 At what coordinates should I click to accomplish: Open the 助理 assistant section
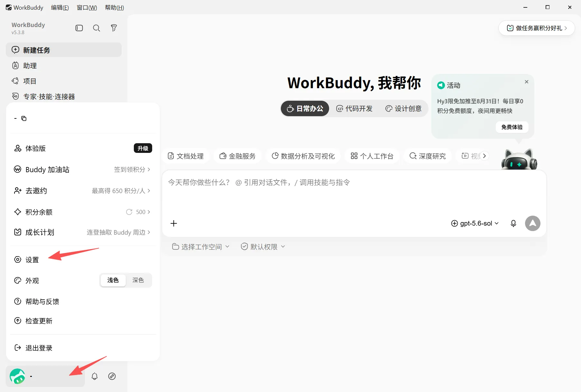coord(64,66)
